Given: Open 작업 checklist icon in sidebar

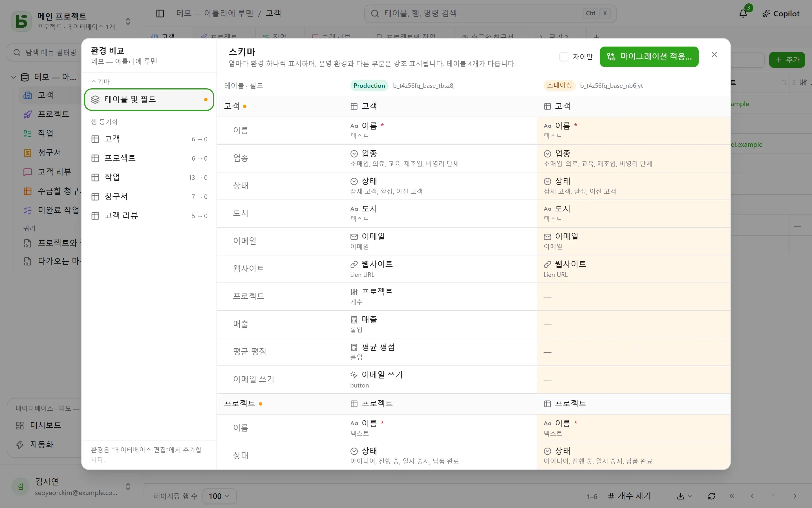Looking at the screenshot, I should pos(28,133).
